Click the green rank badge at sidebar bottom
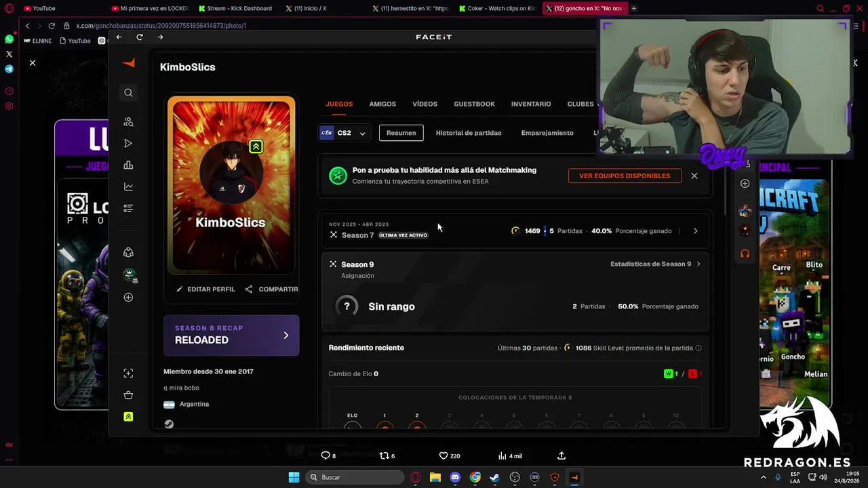The image size is (868, 488). (x=128, y=417)
